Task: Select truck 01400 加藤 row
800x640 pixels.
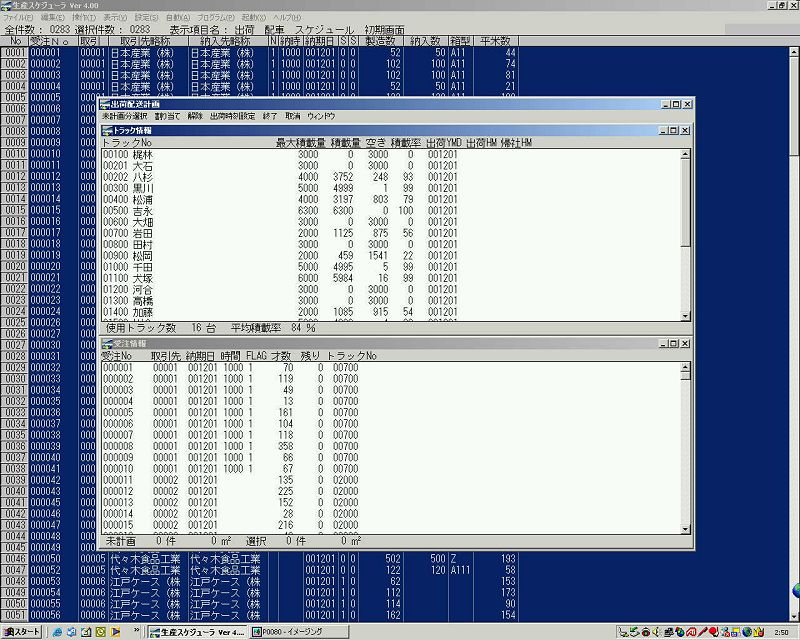Action: point(391,312)
